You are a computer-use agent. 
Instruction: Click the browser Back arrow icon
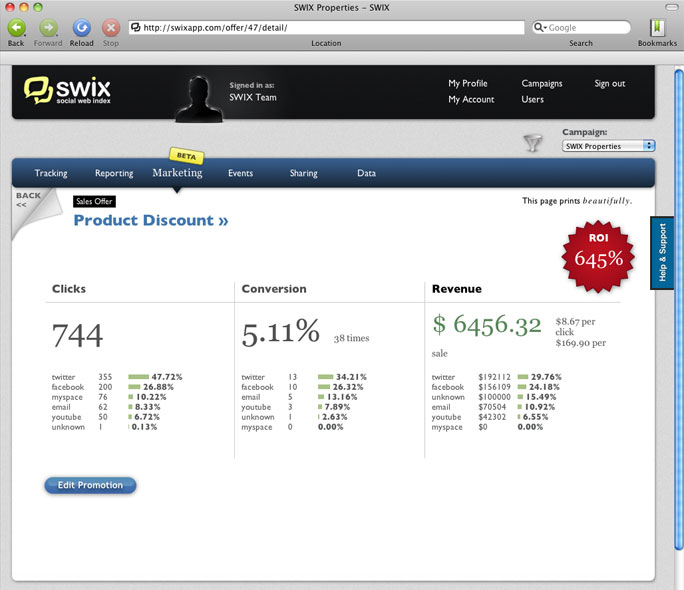[x=17, y=28]
